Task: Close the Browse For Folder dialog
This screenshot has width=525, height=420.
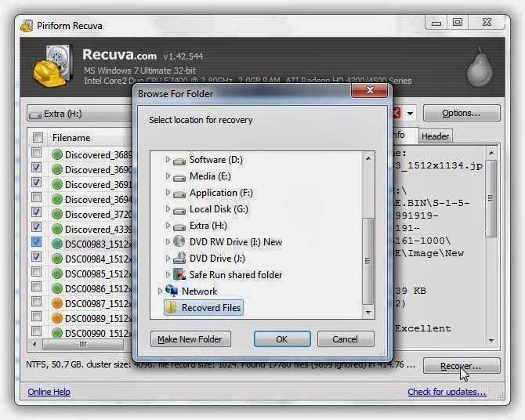Action: [x=370, y=90]
